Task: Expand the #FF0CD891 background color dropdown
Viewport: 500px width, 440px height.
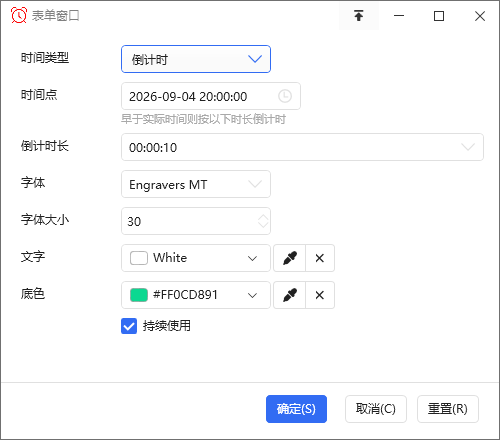Action: 196,295
